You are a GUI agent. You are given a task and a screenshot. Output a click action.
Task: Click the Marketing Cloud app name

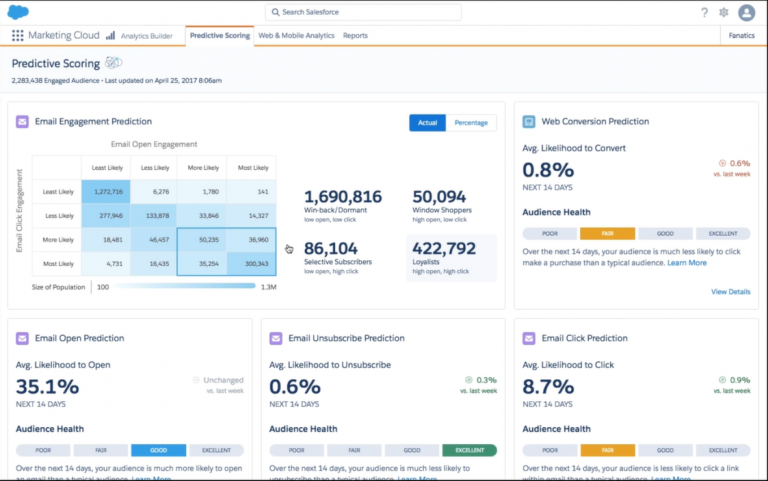[64, 35]
